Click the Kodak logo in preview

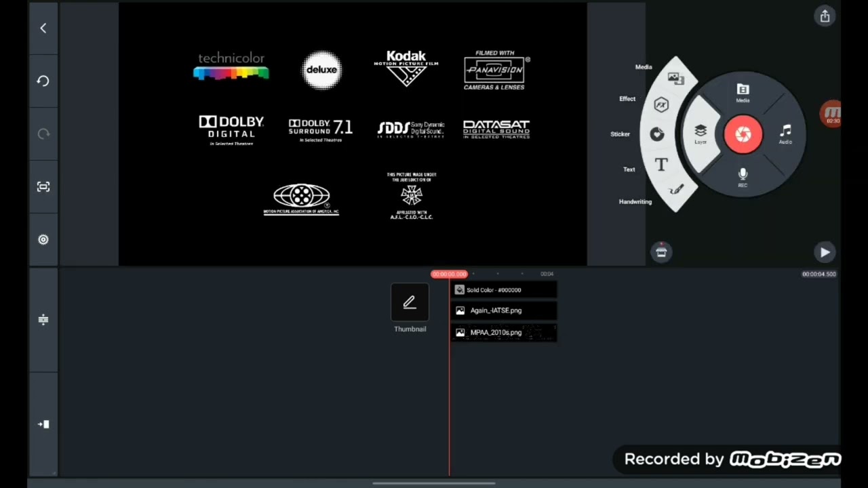[x=406, y=68]
